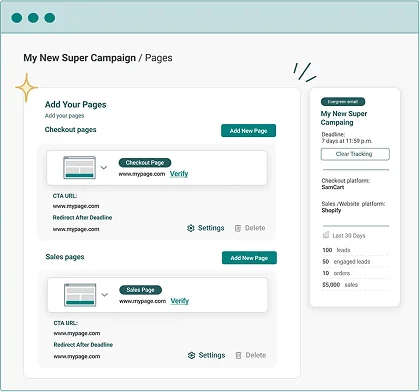Click the Last 30 Days chart icon
This screenshot has width=420, height=392.
[326, 235]
